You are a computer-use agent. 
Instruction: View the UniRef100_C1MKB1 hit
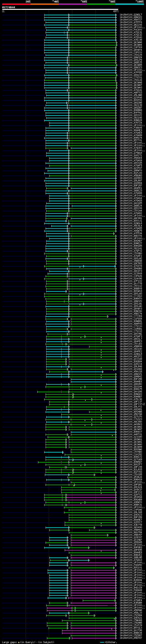tap(131, 329)
